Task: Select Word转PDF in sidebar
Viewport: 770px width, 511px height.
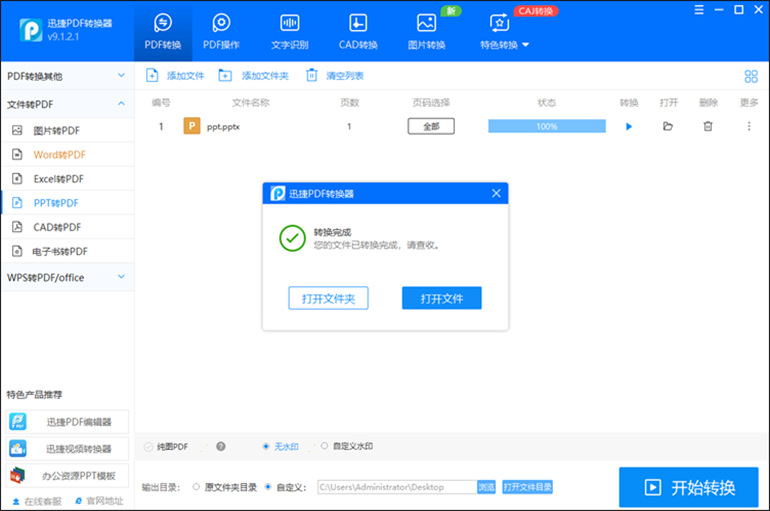Action: pos(68,155)
